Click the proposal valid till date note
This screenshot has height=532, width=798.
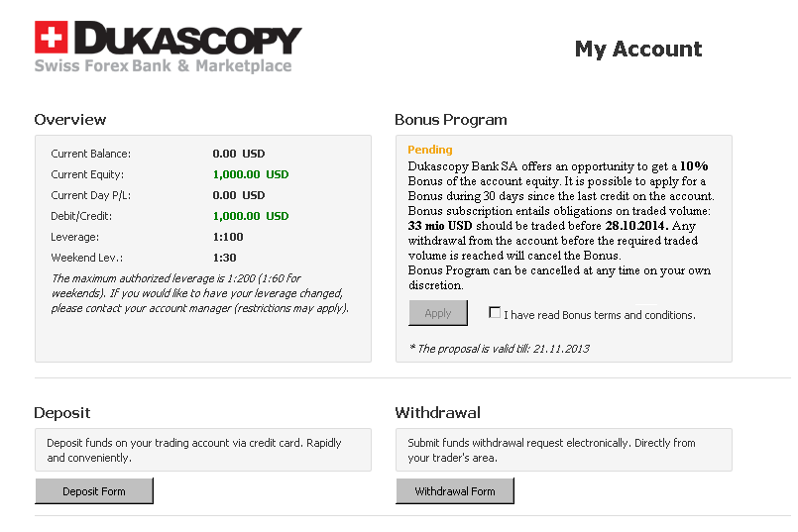[x=500, y=349]
